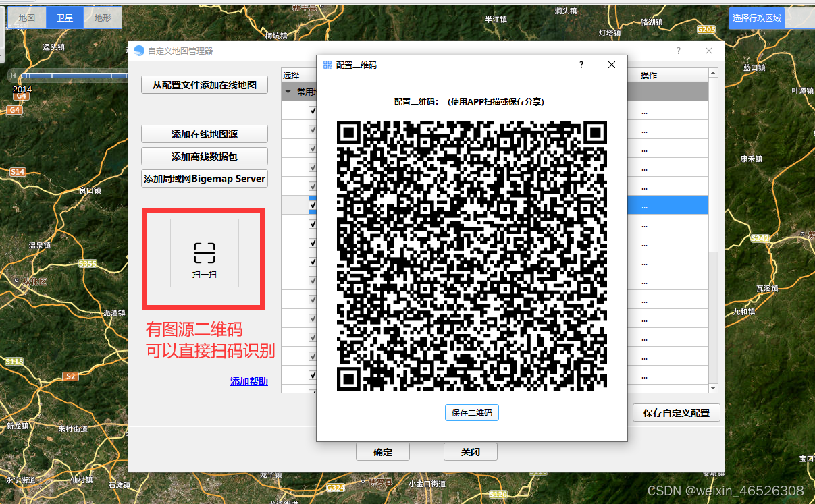The height and width of the screenshot is (504, 815).
Task: Click the year timeline slider bar
Action: click(74, 76)
